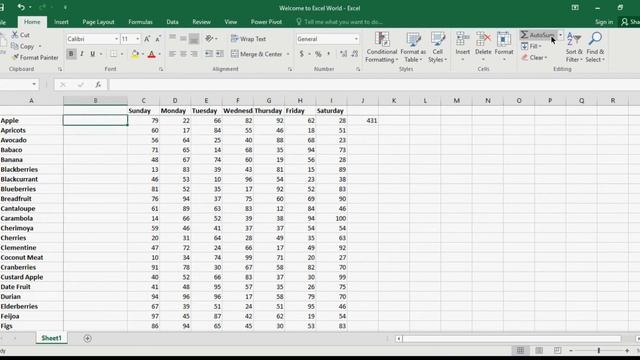Increase font size with the large A
The height and width of the screenshot is (360, 640).
pyautogui.click(x=147, y=39)
